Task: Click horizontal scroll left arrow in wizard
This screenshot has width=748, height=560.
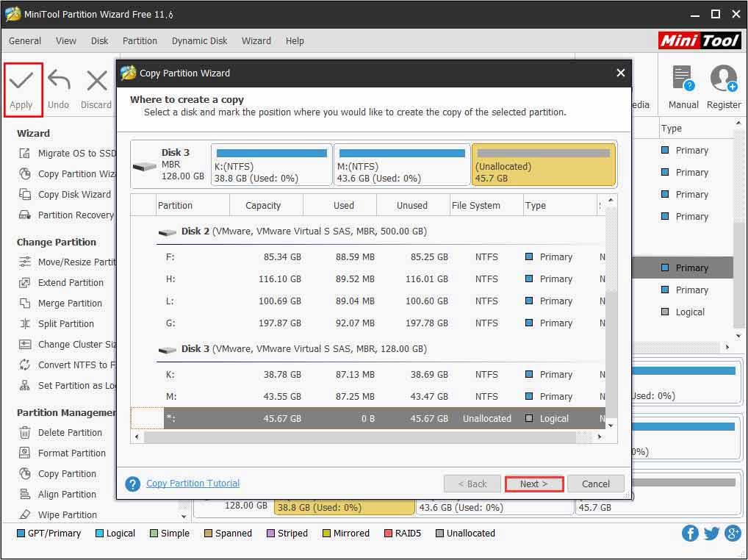Action: 137,437
